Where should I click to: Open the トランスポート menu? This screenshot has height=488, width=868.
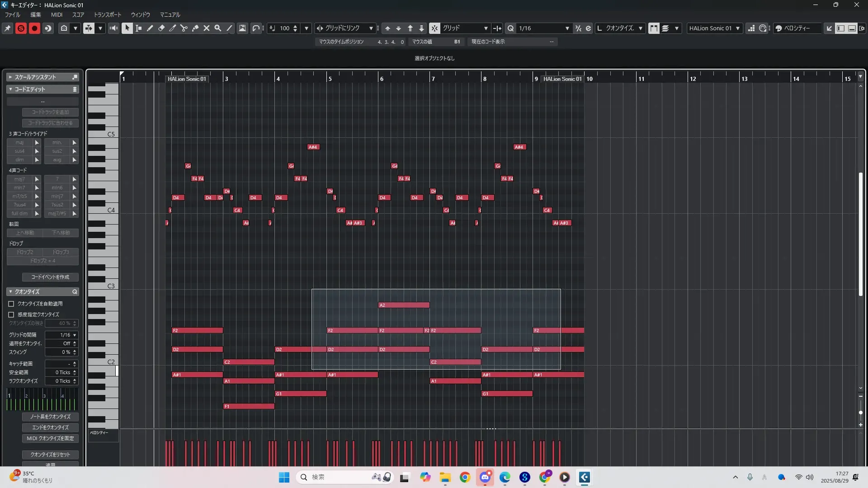tap(107, 14)
